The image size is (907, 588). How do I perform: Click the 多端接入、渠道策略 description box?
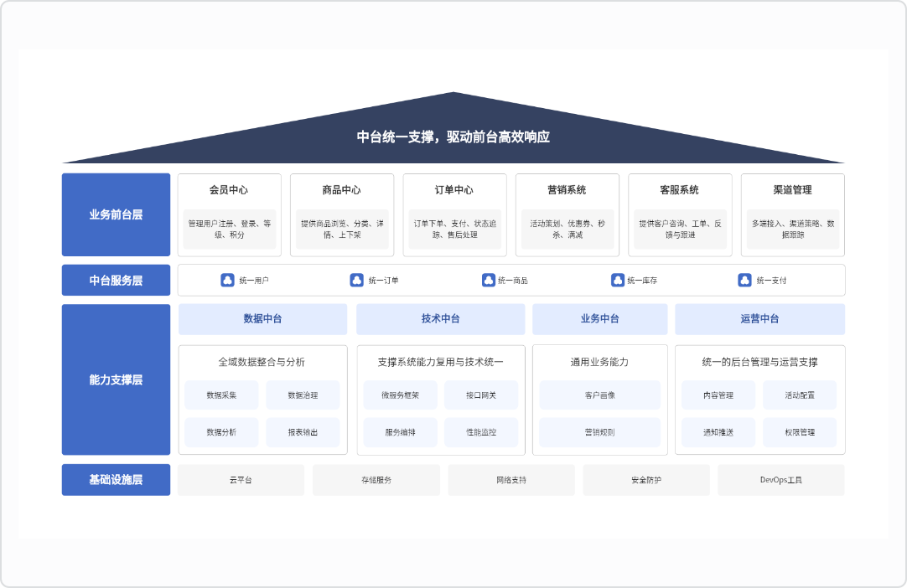click(x=793, y=229)
